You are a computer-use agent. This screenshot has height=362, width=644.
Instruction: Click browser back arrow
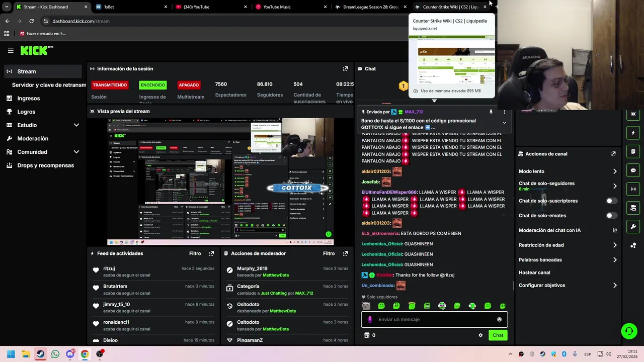tap(7, 21)
